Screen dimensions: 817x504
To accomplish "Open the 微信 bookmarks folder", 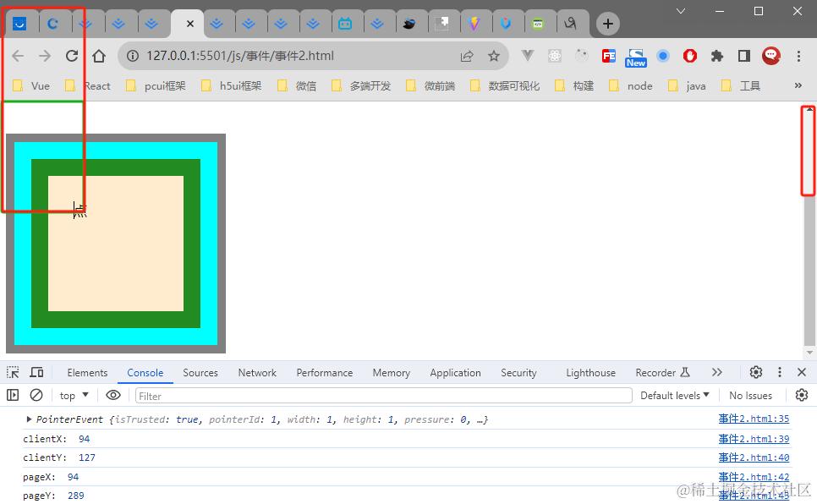I will click(x=297, y=85).
